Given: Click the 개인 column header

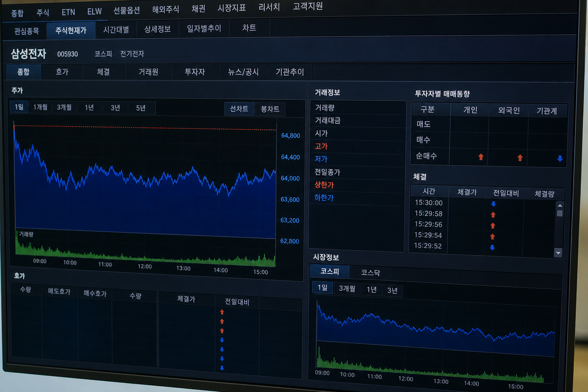Looking at the screenshot, I should (470, 110).
